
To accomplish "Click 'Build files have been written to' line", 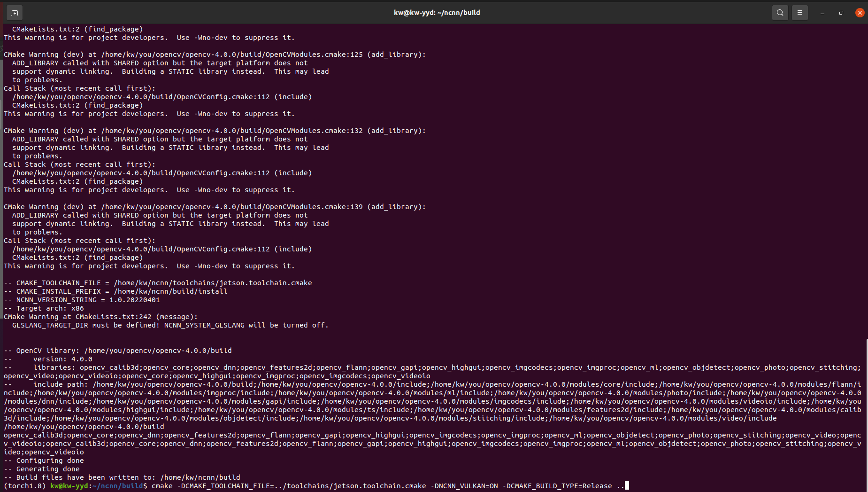I will [122, 477].
